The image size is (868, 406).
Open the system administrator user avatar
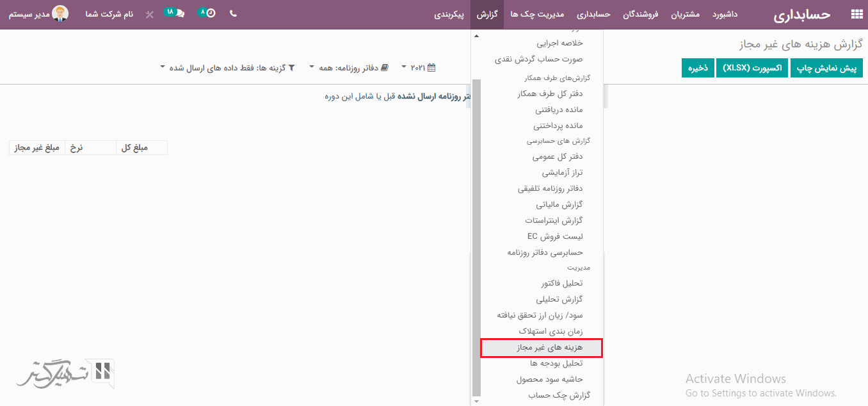pos(60,13)
